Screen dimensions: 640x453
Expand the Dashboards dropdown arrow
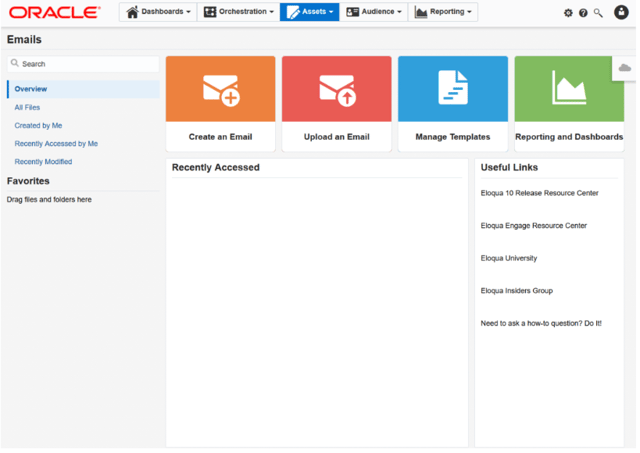(x=188, y=12)
